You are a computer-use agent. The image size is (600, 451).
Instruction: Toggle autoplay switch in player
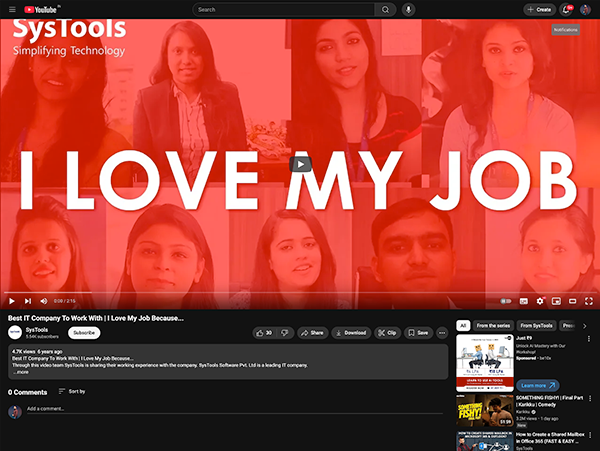[506, 301]
